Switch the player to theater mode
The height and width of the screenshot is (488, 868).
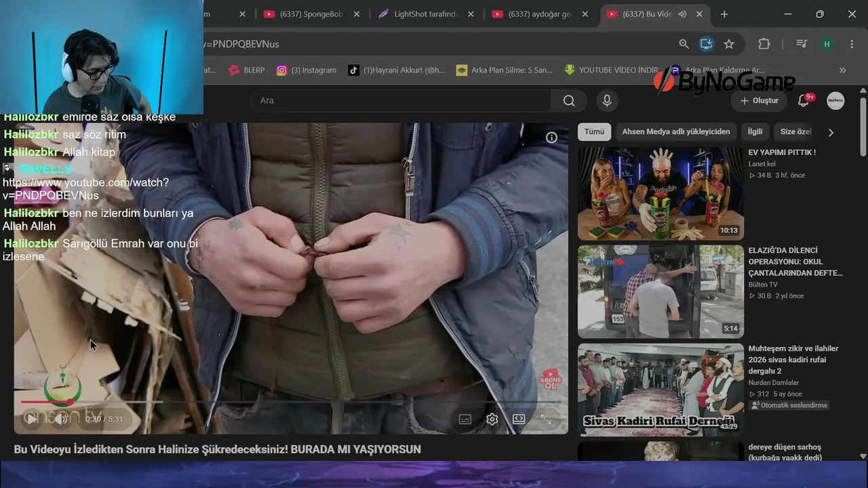pos(519,420)
